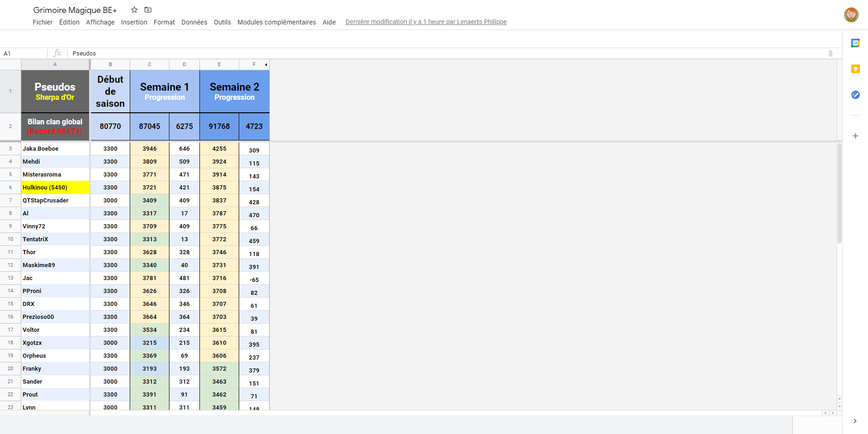Open the Données menu
Viewport: 868px width, 434px height.
(194, 22)
